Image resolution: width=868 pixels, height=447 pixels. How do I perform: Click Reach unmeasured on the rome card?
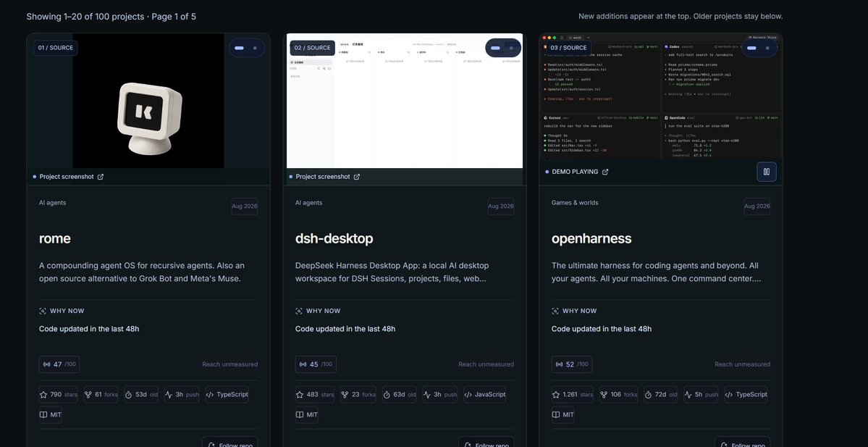point(229,364)
